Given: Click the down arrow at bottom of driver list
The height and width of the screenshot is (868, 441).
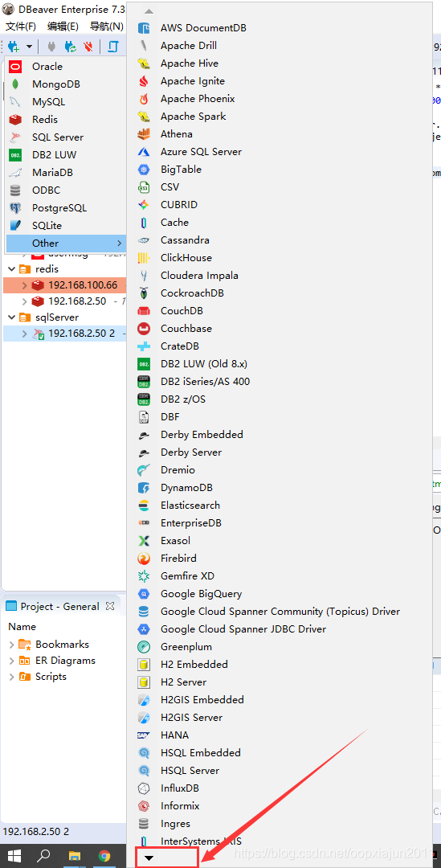Looking at the screenshot, I should (x=149, y=858).
